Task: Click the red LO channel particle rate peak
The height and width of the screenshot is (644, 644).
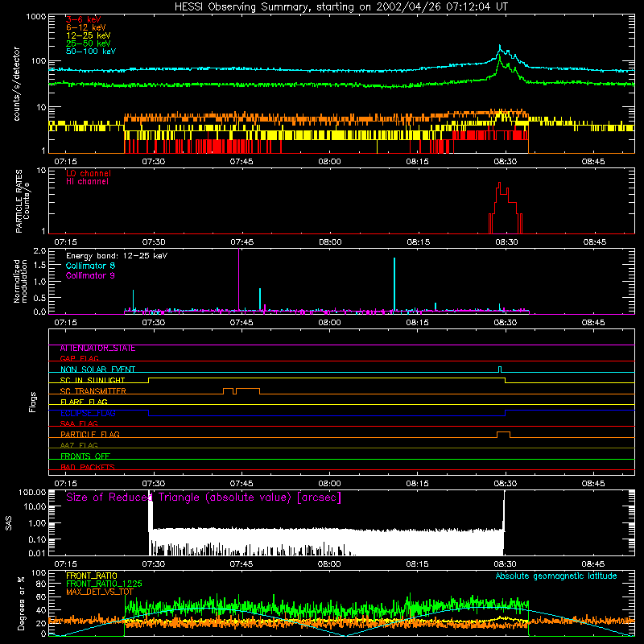Action: click(499, 184)
